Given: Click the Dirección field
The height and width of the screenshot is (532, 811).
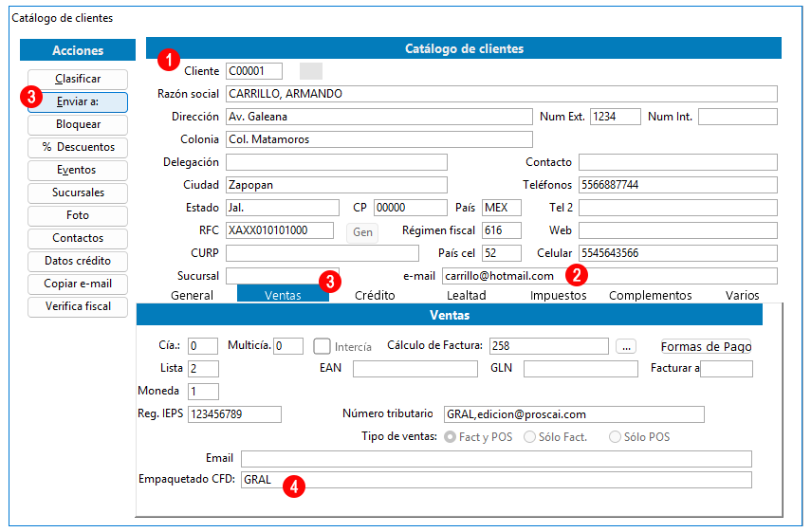Looking at the screenshot, I should point(379,117).
